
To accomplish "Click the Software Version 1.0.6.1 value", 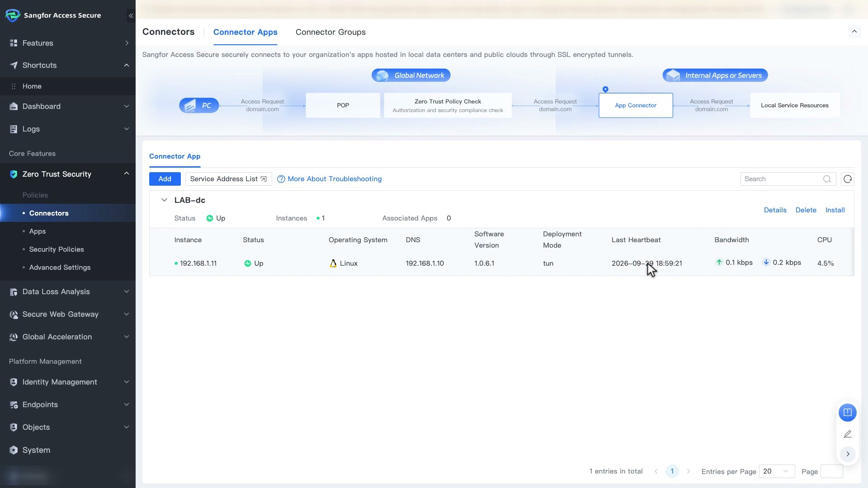I will 484,263.
